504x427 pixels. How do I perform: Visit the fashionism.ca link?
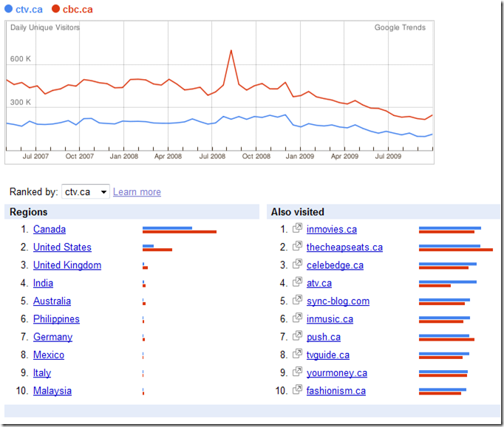click(x=336, y=391)
